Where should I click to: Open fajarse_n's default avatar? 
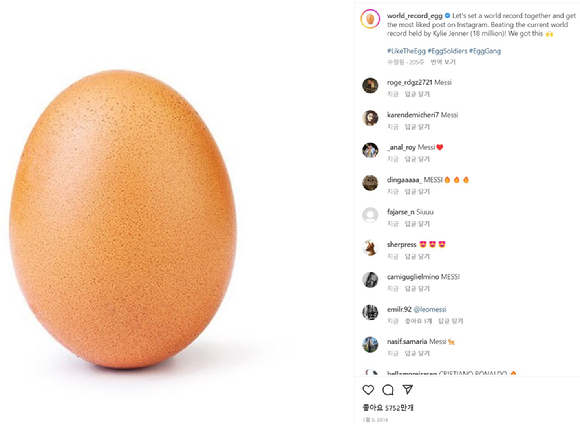pyautogui.click(x=370, y=215)
